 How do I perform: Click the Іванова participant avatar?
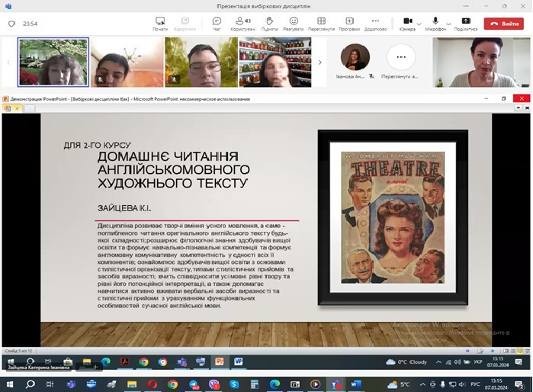(x=355, y=57)
